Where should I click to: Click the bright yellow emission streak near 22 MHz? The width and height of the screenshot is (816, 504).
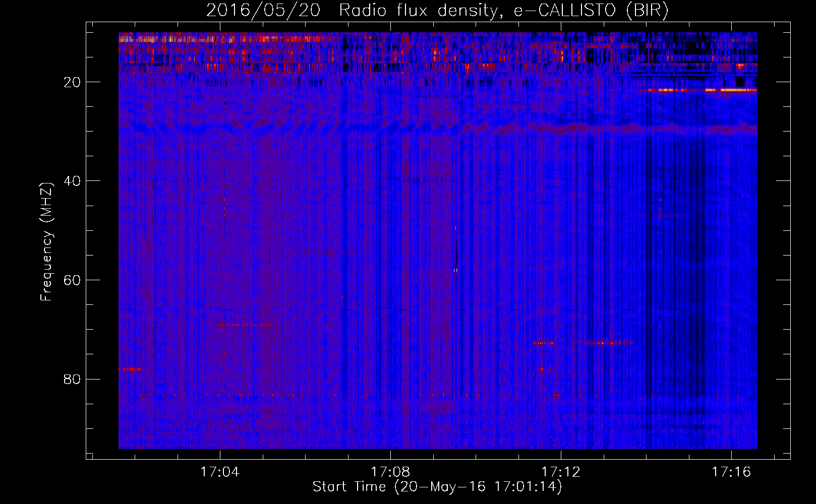(698, 90)
